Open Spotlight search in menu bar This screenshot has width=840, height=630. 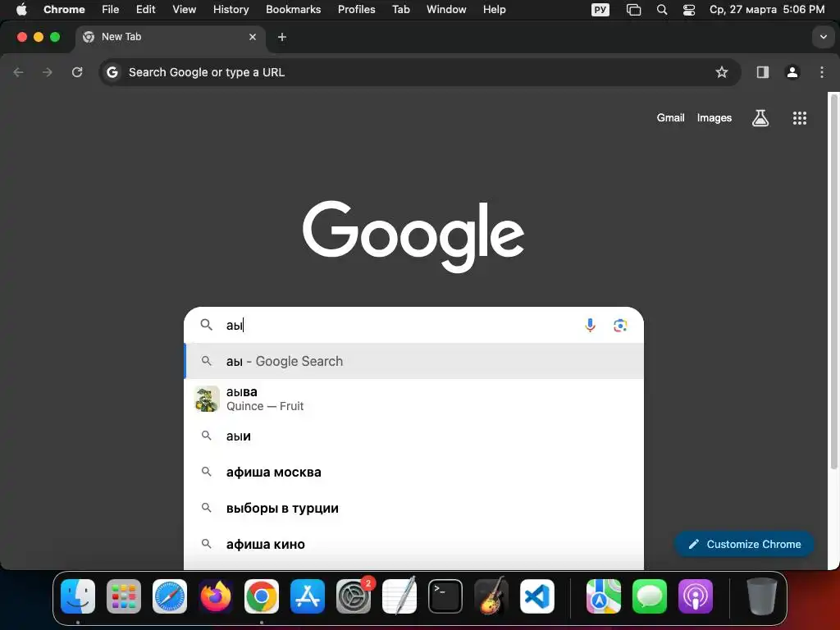click(x=662, y=10)
